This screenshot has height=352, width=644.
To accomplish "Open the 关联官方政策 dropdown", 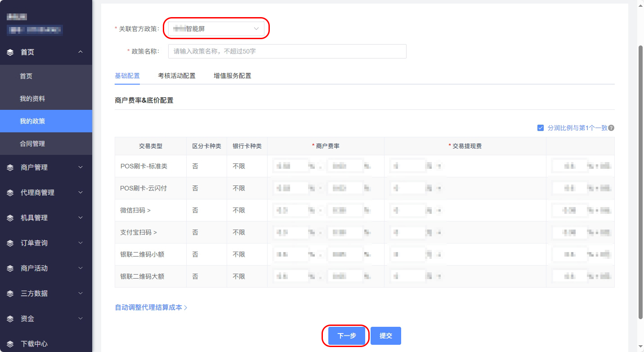I will pyautogui.click(x=216, y=29).
